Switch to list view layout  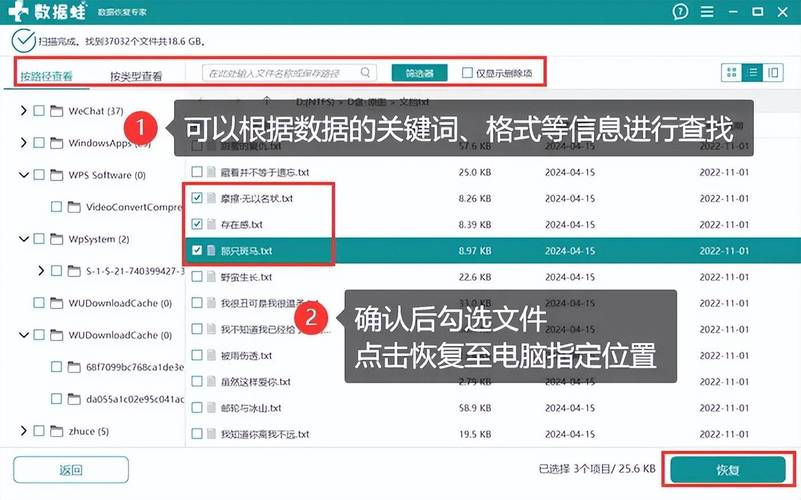752,73
